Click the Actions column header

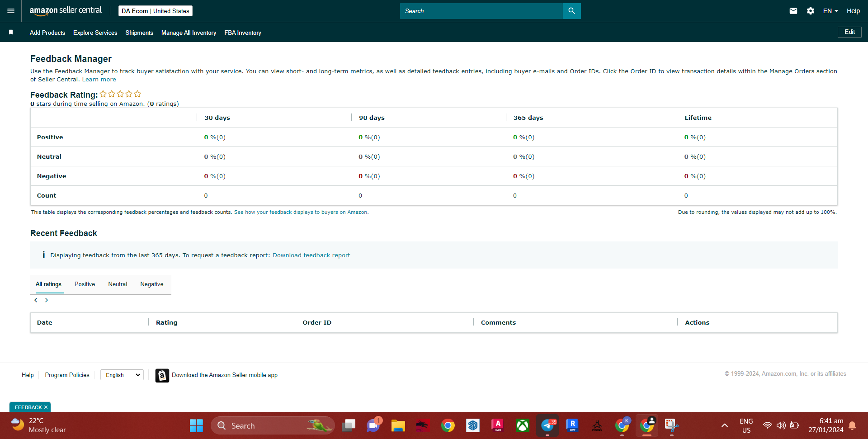coord(697,322)
